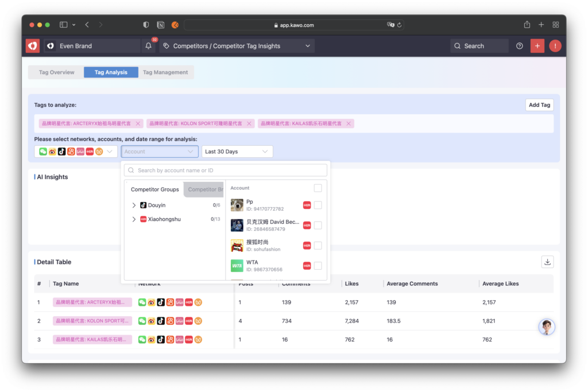This screenshot has height=392, width=588.
Task: Select the WTA account checkbox
Action: [x=318, y=266]
